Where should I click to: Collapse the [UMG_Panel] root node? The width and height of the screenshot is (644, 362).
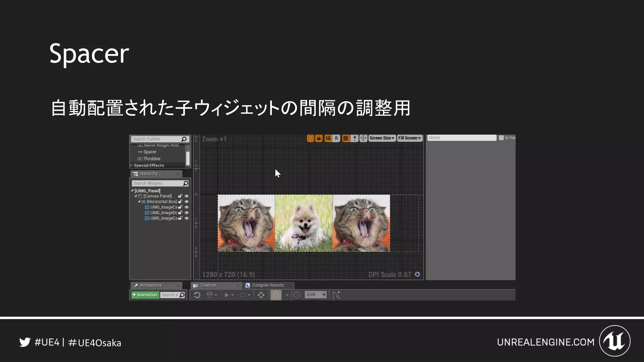point(132,191)
